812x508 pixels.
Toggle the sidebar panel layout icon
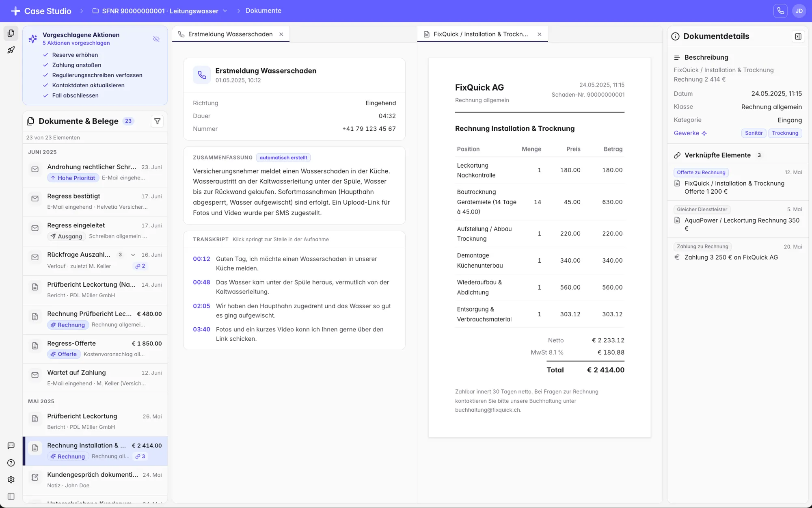click(x=11, y=496)
